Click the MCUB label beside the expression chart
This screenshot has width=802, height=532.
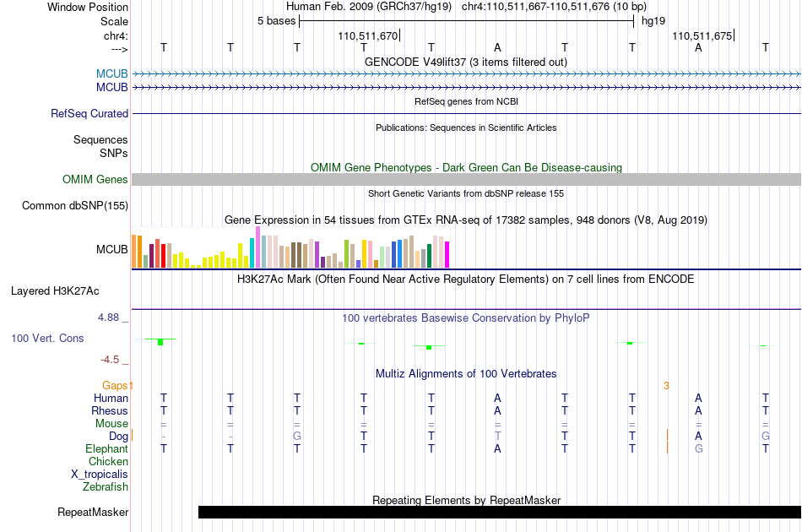(112, 250)
